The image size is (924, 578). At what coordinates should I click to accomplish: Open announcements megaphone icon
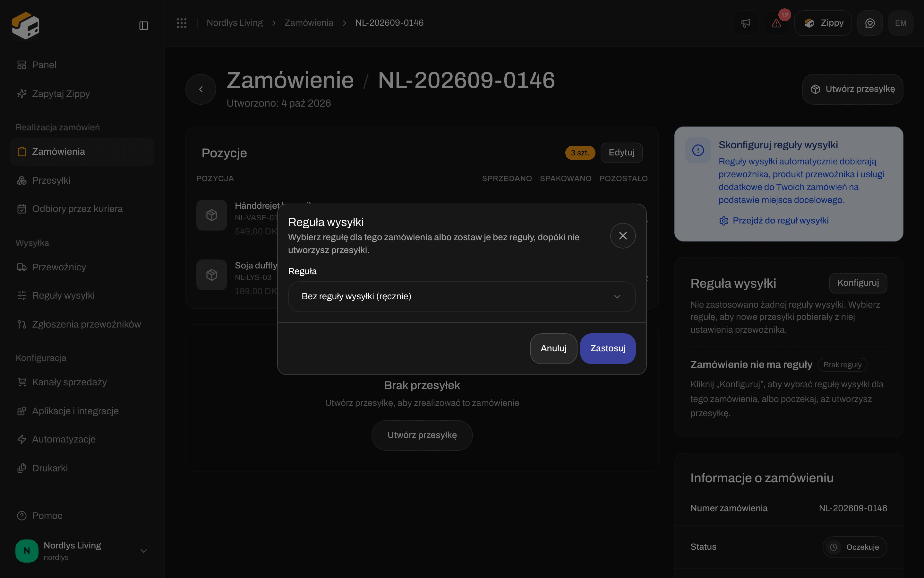pos(745,23)
